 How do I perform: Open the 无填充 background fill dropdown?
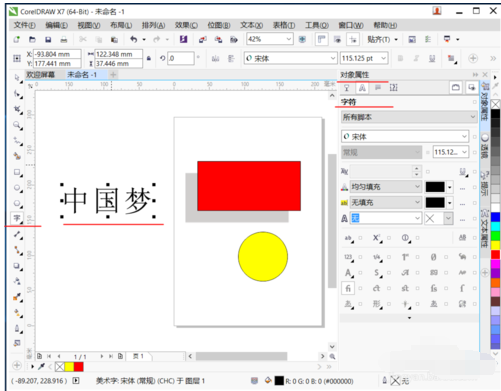pyautogui.click(x=417, y=202)
